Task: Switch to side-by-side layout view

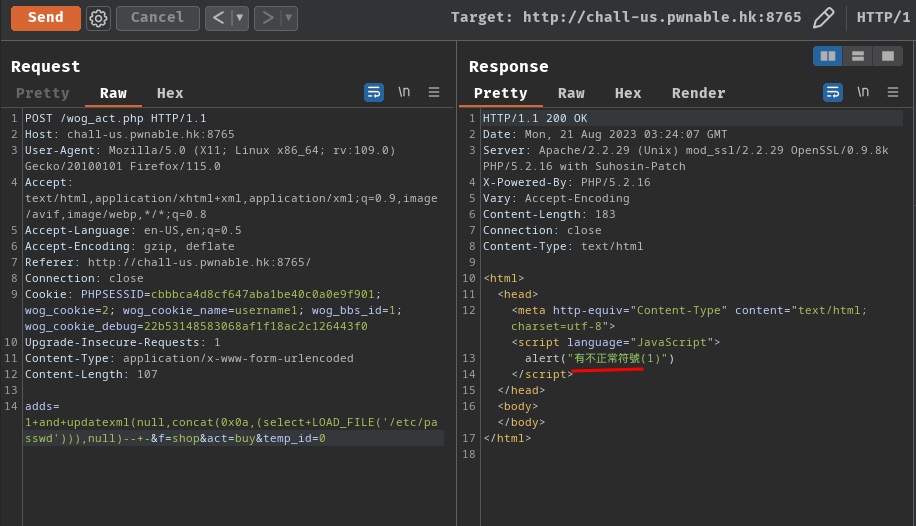Action: [828, 56]
